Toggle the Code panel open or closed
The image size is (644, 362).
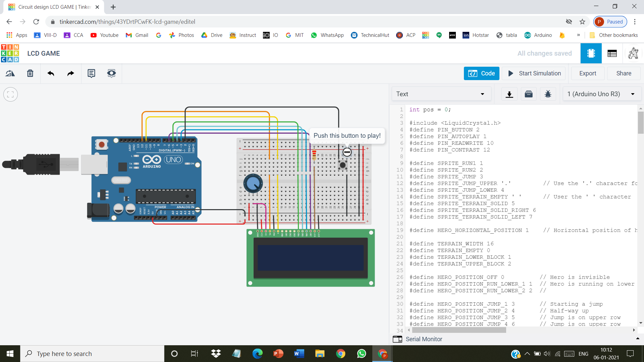click(x=481, y=73)
